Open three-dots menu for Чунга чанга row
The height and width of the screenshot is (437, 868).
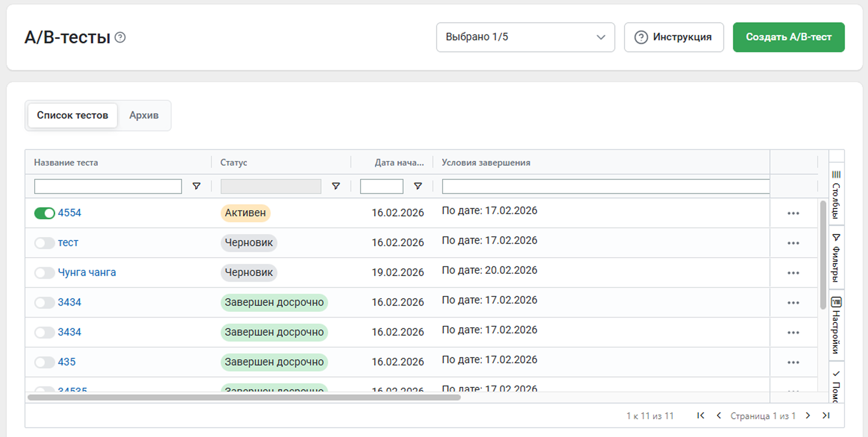pyautogui.click(x=793, y=273)
